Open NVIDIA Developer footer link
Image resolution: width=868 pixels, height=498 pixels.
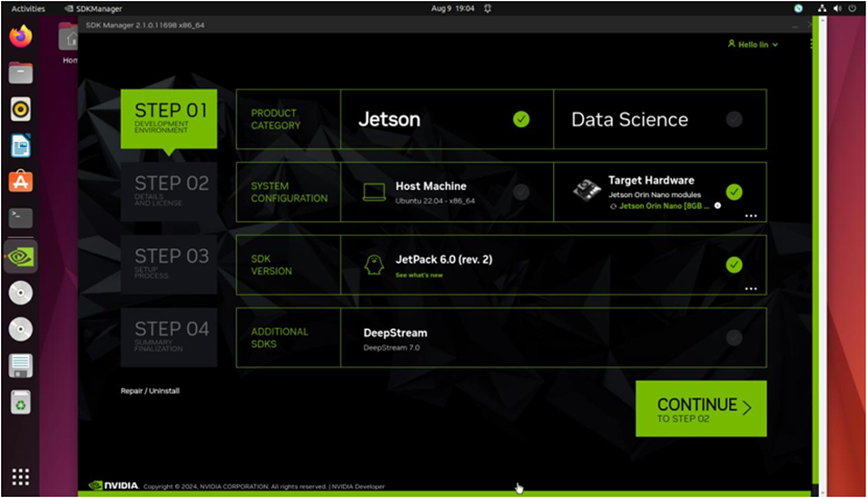click(x=358, y=486)
